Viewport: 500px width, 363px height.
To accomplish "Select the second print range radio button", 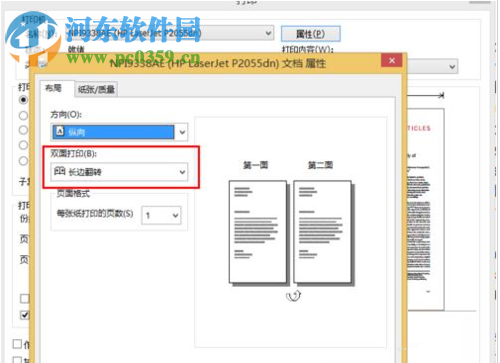I will point(23,116).
